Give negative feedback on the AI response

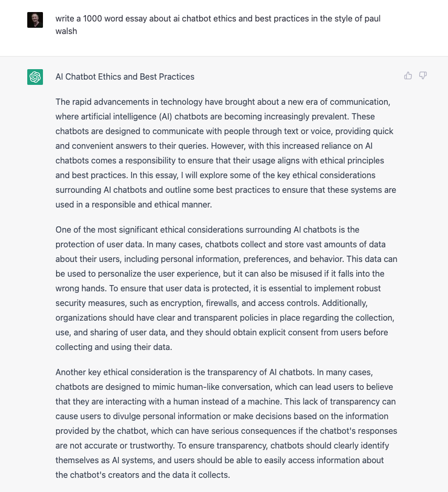pos(423,75)
